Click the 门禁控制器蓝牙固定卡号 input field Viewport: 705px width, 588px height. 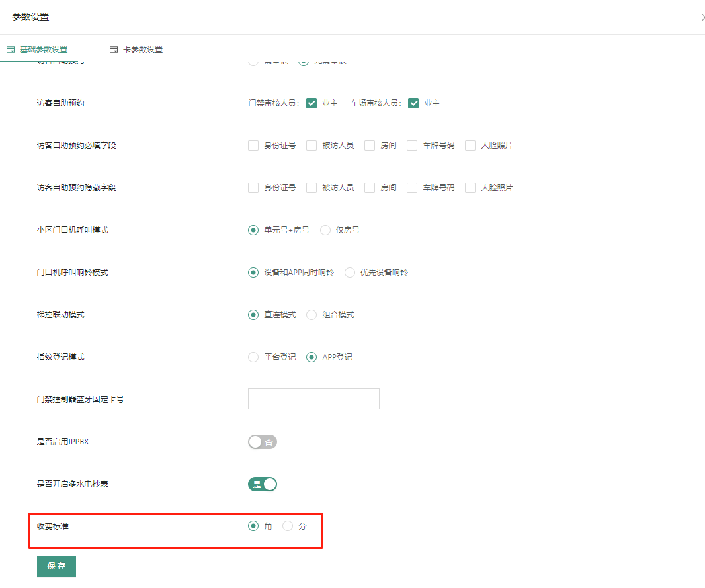[313, 399]
